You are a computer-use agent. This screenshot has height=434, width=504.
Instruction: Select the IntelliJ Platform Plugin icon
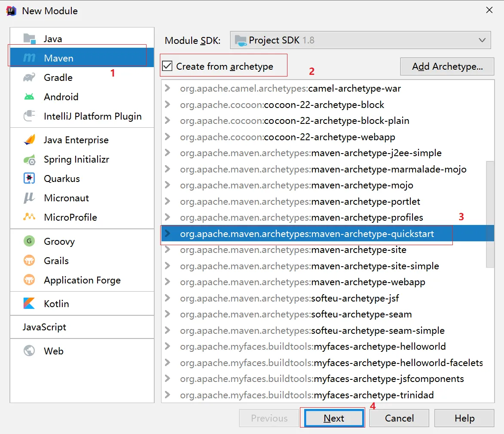pos(29,117)
